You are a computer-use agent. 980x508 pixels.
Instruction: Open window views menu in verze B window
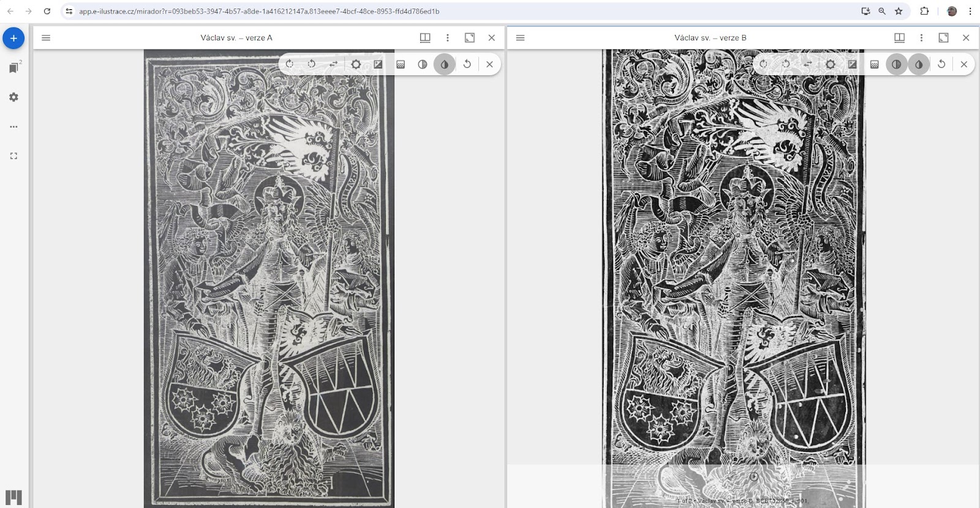(x=899, y=37)
